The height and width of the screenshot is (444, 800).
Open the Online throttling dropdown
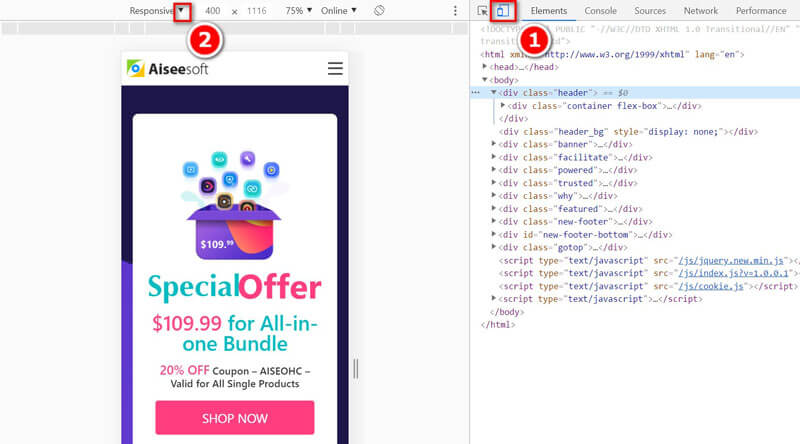tap(341, 10)
